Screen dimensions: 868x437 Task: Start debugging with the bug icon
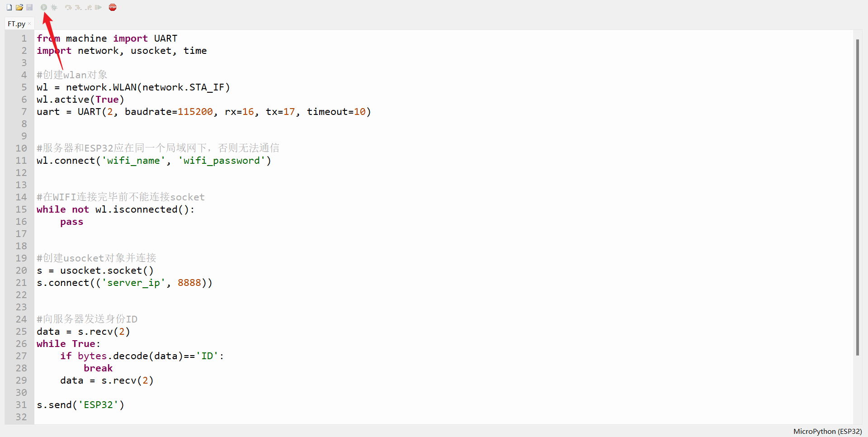pyautogui.click(x=54, y=7)
